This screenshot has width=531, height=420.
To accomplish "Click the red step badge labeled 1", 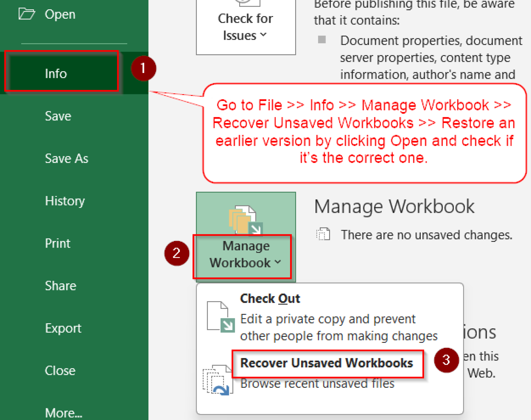I will pos(143,68).
